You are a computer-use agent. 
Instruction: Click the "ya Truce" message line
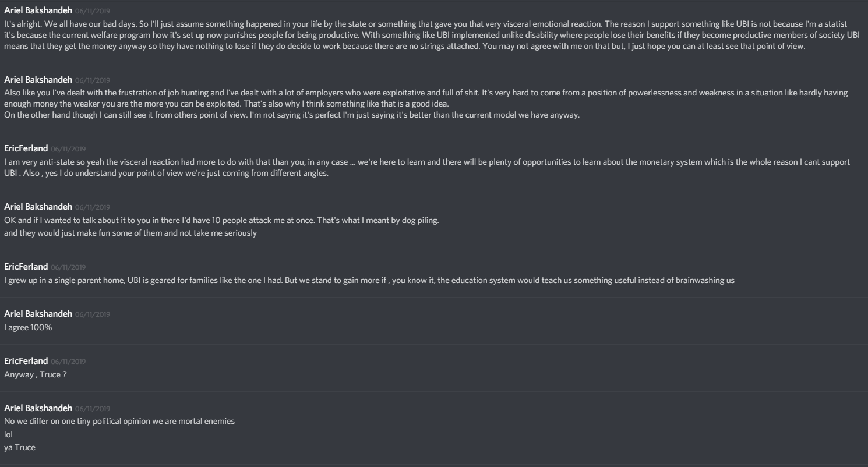(x=20, y=448)
